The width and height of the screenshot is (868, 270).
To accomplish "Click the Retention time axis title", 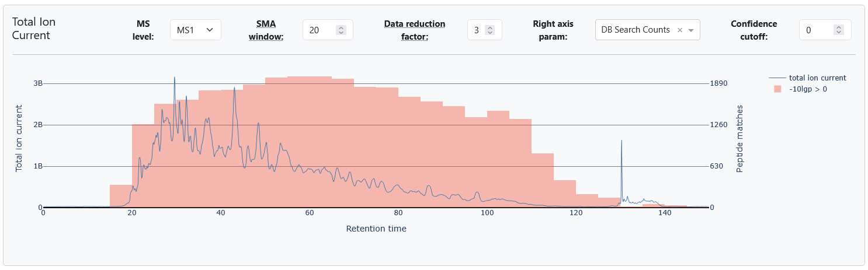I will [376, 229].
